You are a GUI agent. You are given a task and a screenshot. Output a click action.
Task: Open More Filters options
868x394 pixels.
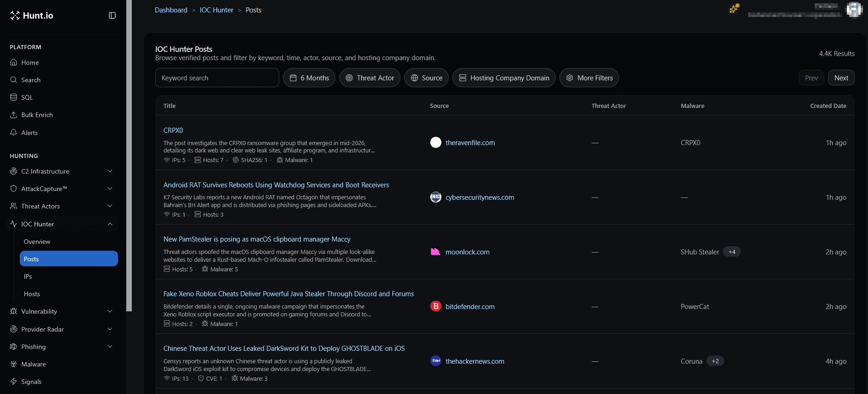[589, 78]
